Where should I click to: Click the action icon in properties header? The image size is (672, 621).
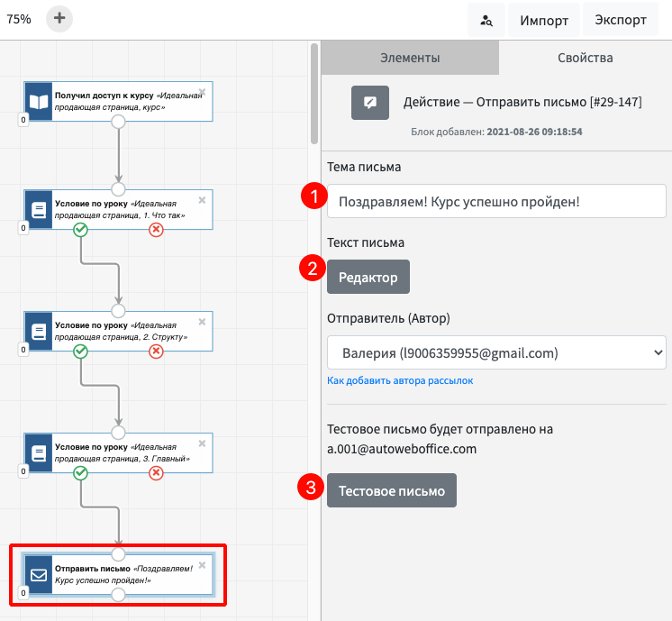370,103
